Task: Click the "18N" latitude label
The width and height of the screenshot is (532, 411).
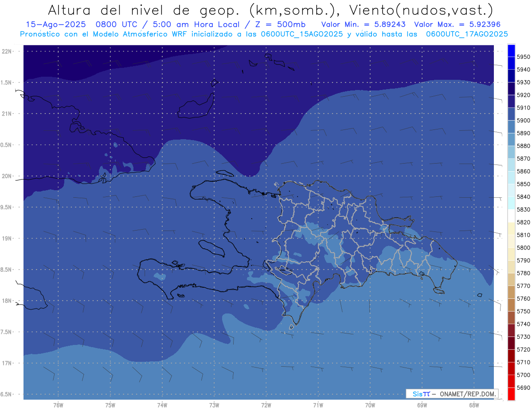Action: tap(6, 301)
